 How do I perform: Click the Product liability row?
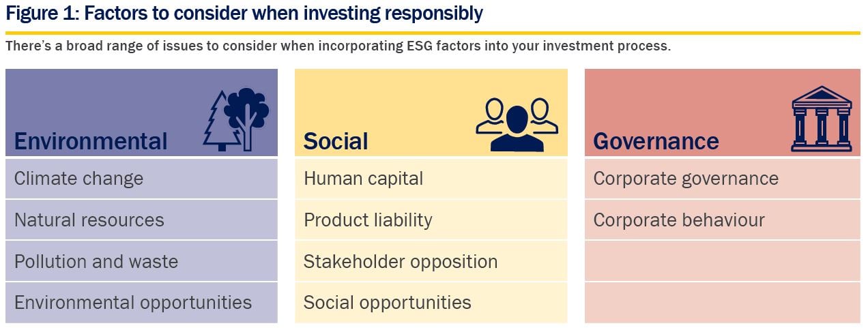click(x=431, y=220)
